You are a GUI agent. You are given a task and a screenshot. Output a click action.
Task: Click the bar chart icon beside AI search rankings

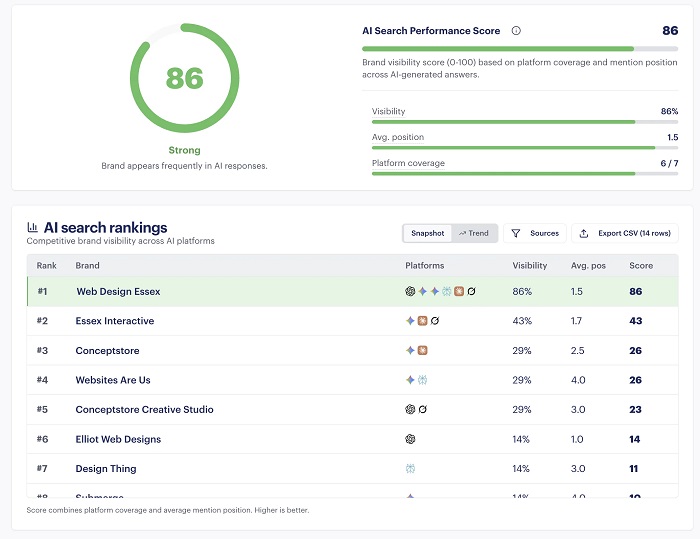[x=32, y=227]
